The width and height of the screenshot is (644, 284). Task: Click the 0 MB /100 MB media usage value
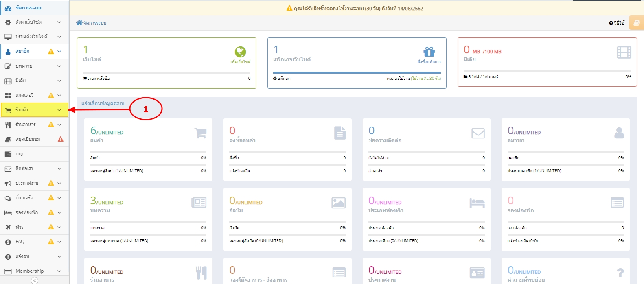482,50
